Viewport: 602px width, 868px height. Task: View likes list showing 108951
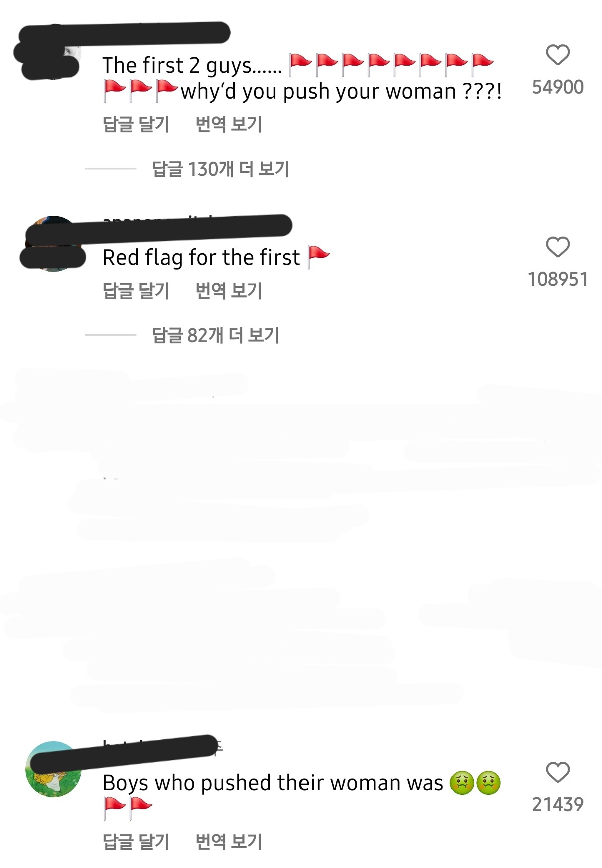[x=558, y=279]
